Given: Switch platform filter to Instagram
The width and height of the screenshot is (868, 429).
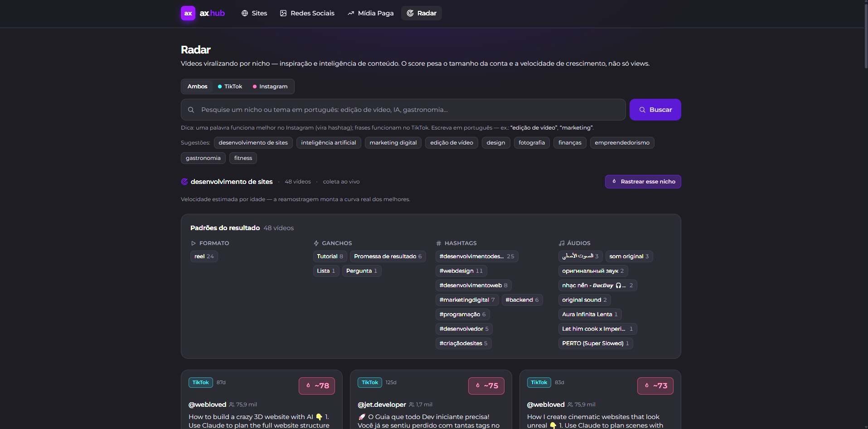Looking at the screenshot, I should click(270, 87).
